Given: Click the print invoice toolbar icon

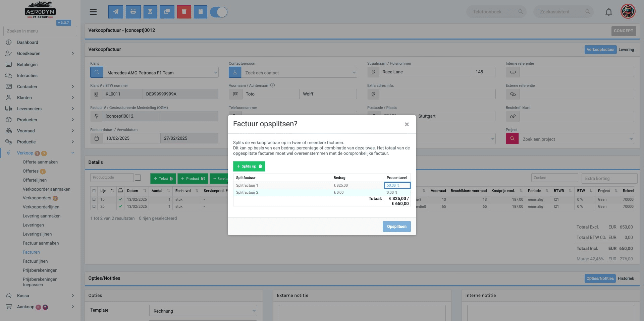Looking at the screenshot, I should tap(133, 12).
